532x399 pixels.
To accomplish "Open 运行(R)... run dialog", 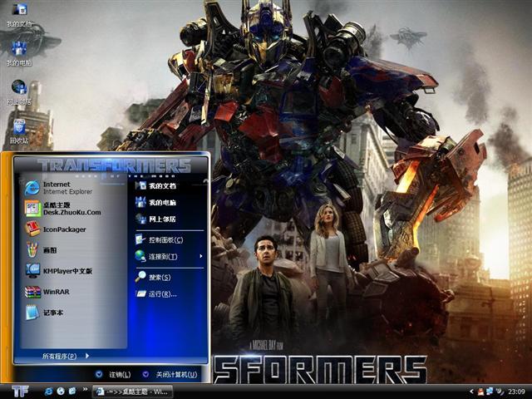I will pyautogui.click(x=156, y=293).
